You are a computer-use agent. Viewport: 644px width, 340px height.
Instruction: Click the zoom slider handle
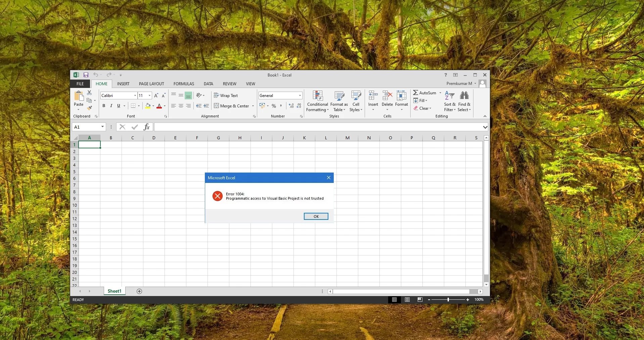coord(448,300)
